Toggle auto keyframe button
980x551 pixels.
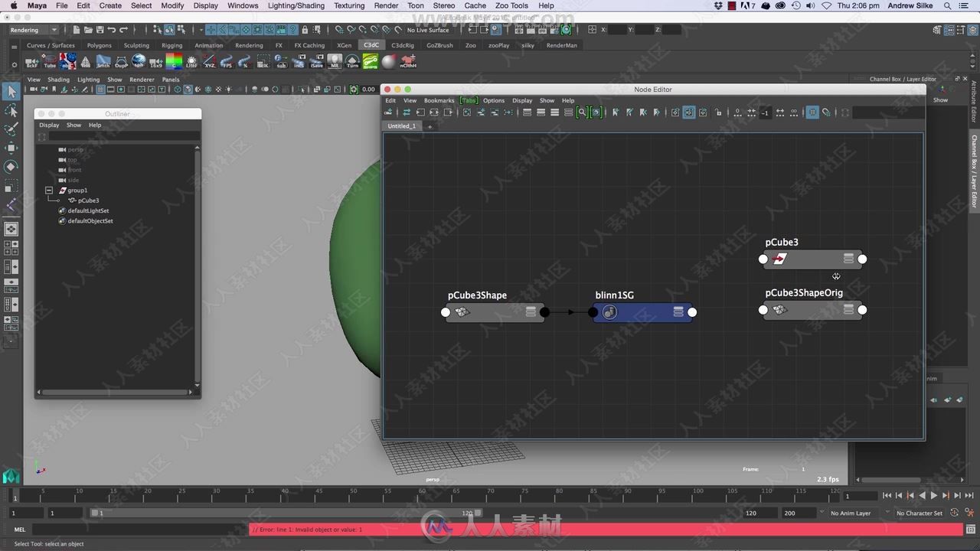click(x=954, y=513)
